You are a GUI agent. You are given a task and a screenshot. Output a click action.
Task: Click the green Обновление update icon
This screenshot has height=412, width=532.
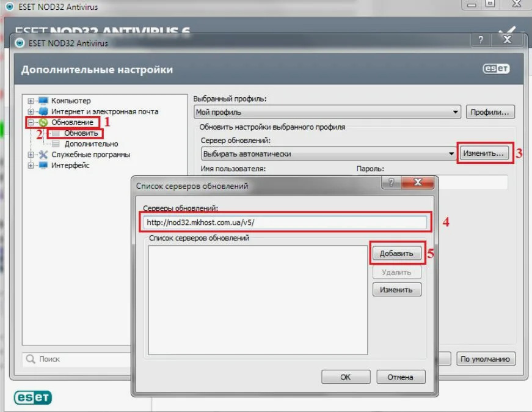[x=43, y=123]
